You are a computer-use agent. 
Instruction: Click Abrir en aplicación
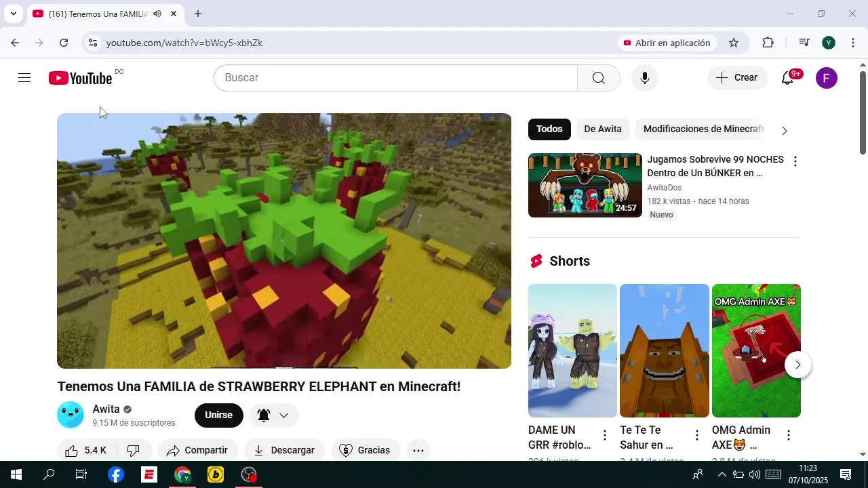coord(667,43)
